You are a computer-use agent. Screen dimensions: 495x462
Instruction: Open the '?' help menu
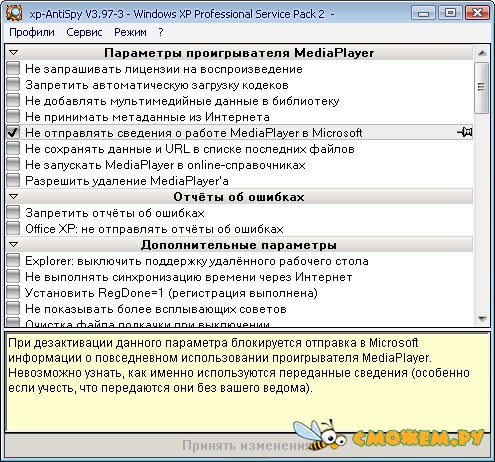point(161,32)
